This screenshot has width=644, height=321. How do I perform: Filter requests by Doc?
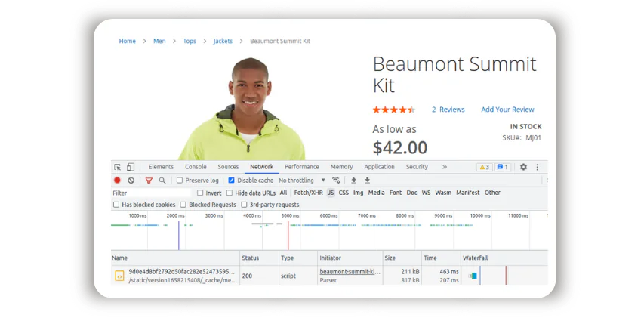pos(412,193)
